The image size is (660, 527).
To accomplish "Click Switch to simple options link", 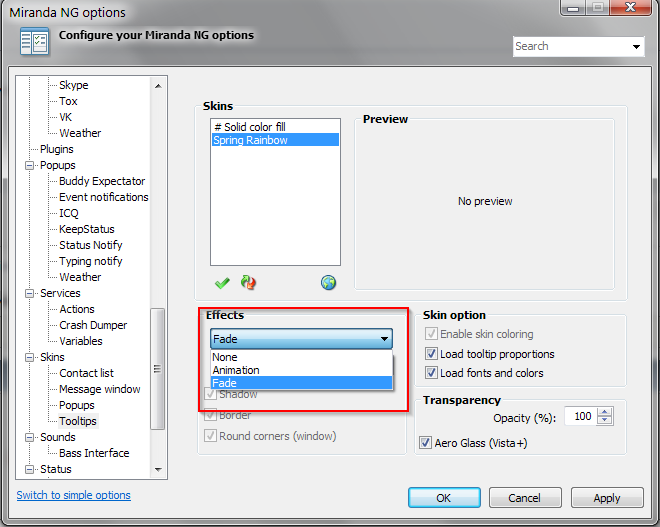I will (x=73, y=495).
